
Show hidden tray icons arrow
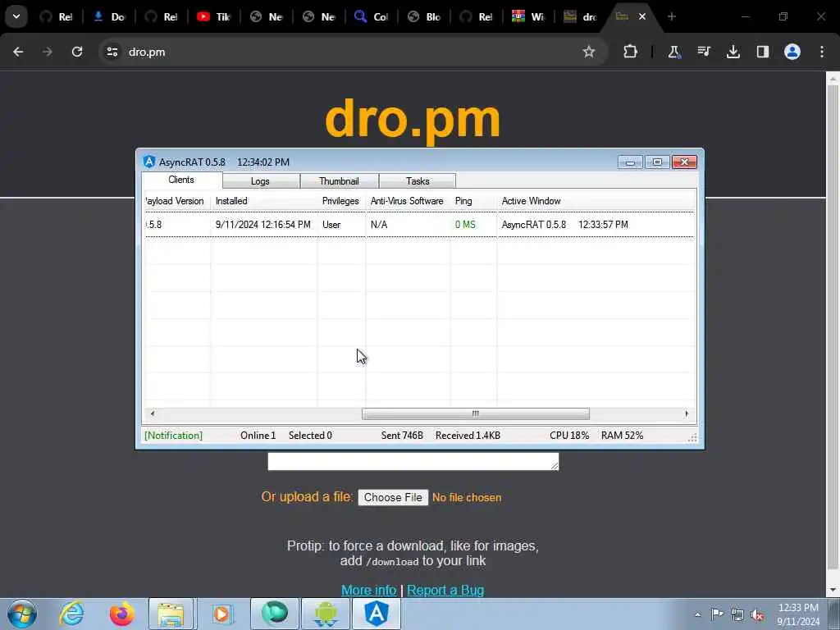pyautogui.click(x=697, y=615)
